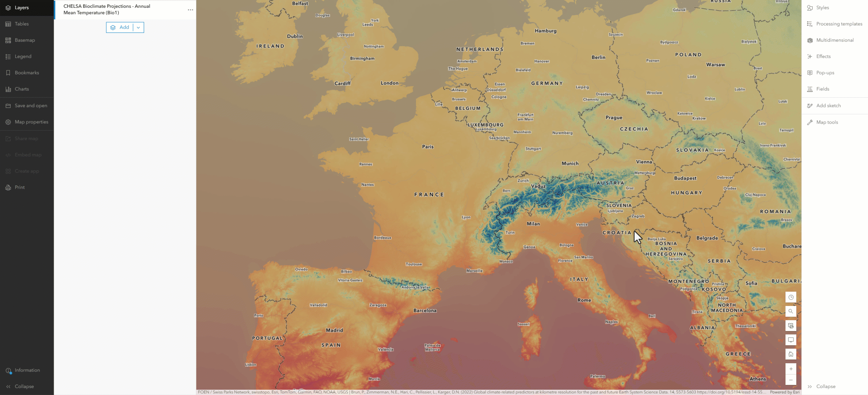
Task: Zoom out using the minus button
Action: [791, 380]
